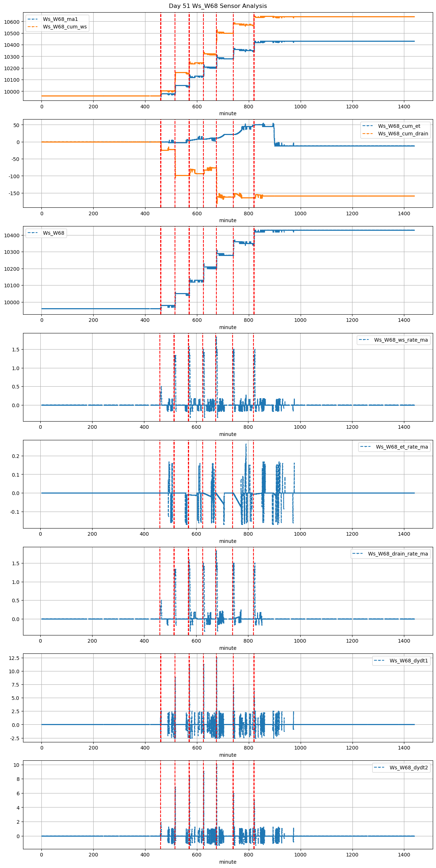Image resolution: width=436 pixels, height=868 pixels.
Task: Select the Ws_W68_cum_et legend entry
Action: (399, 126)
